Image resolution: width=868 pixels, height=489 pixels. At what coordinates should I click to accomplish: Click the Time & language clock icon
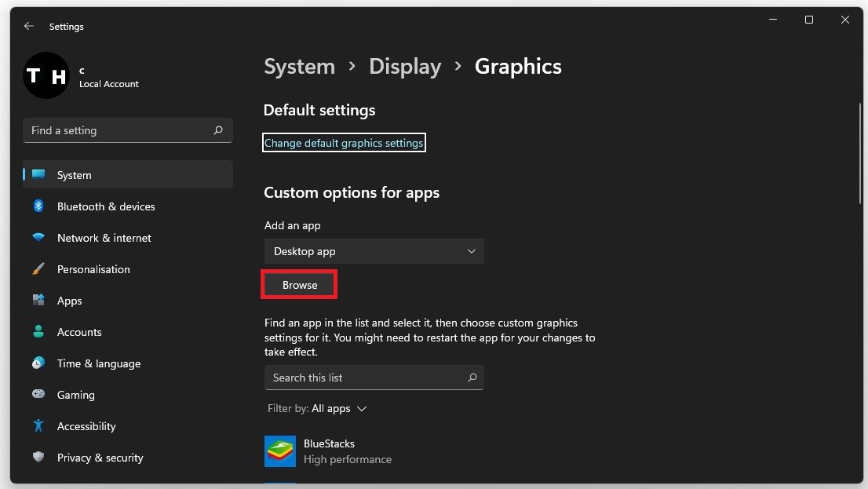point(38,363)
